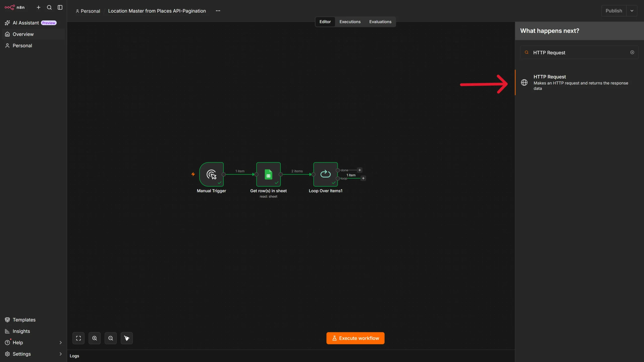This screenshot has width=644, height=362.
Task: Select the Loop Over Items1 node
Action: pos(326,174)
